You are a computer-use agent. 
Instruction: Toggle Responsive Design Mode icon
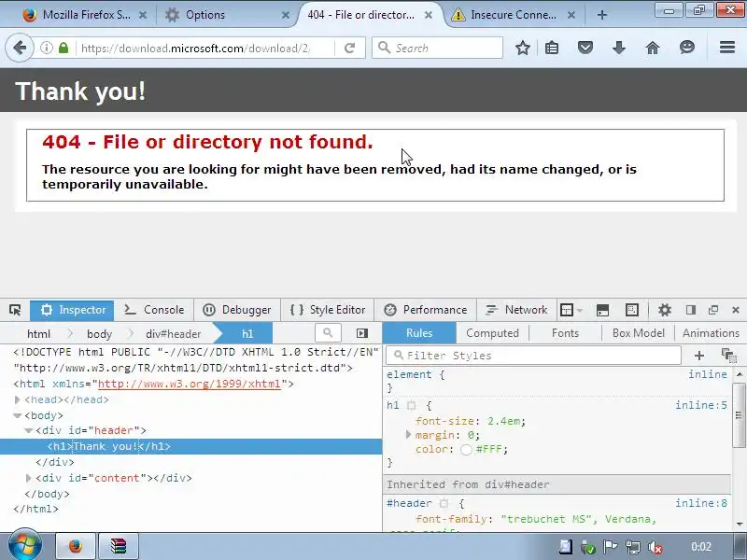[632, 310]
